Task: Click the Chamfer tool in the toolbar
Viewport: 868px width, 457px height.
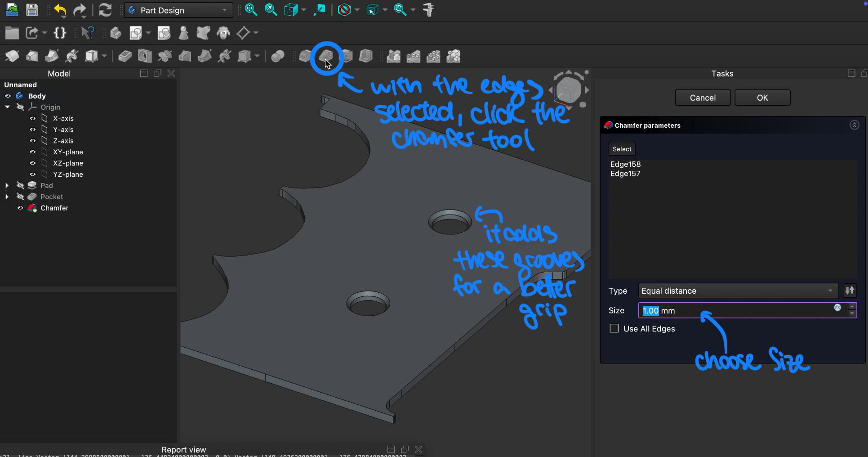Action: 325,57
